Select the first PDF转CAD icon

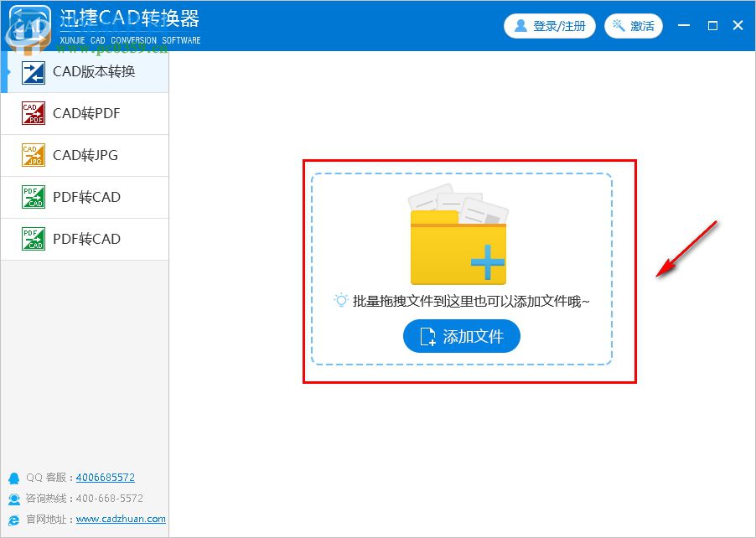(31, 197)
